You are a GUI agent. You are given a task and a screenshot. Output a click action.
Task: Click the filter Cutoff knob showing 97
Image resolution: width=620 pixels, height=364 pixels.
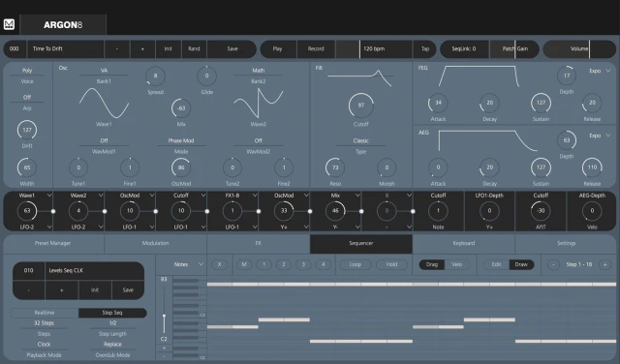point(361,106)
